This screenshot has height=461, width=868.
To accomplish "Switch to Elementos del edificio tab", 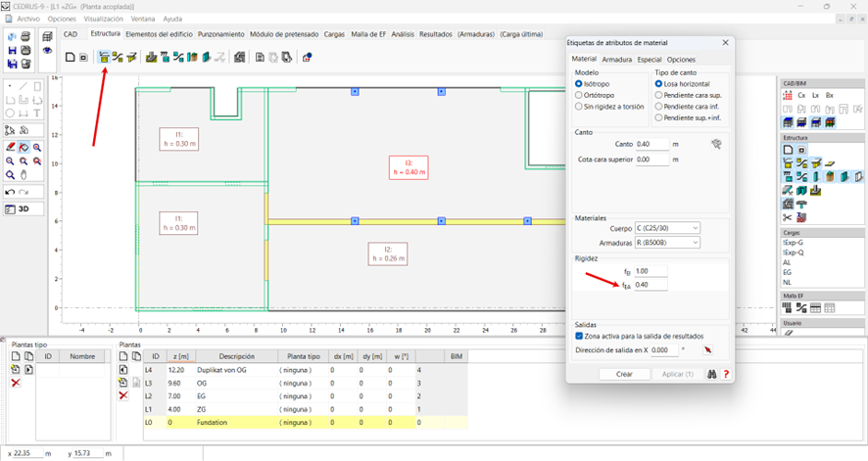I will [x=159, y=34].
